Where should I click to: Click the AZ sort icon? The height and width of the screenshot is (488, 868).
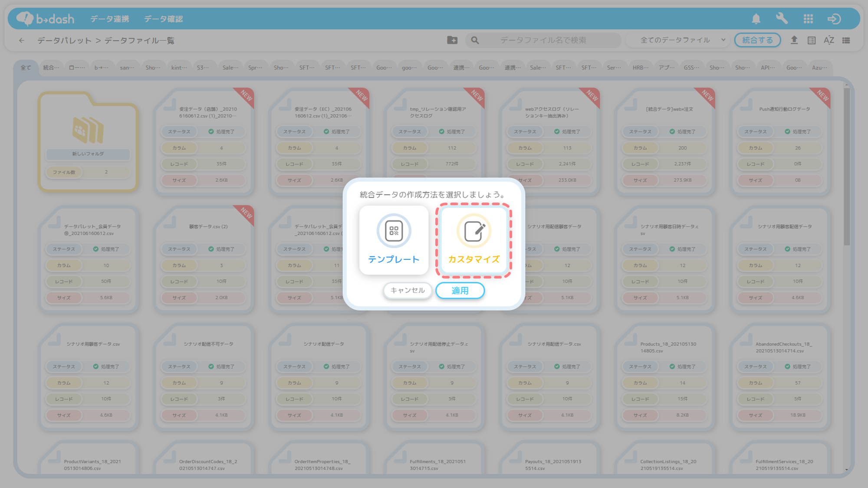click(x=829, y=40)
